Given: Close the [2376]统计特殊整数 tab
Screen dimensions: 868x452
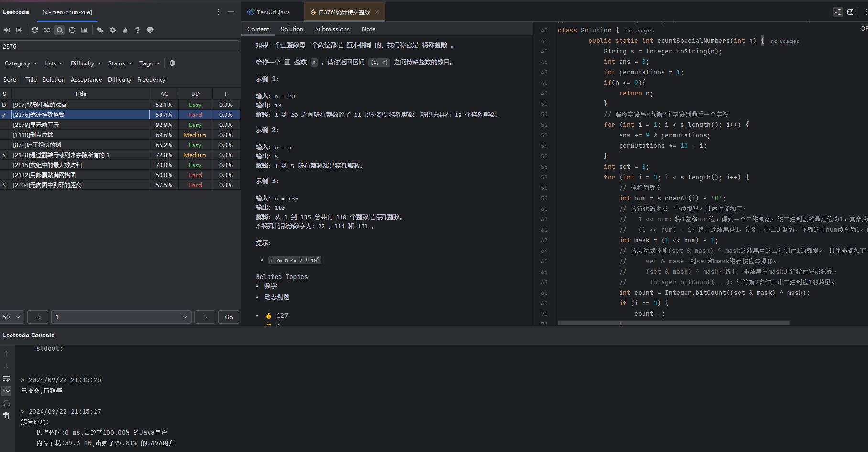Looking at the screenshot, I should coord(377,12).
